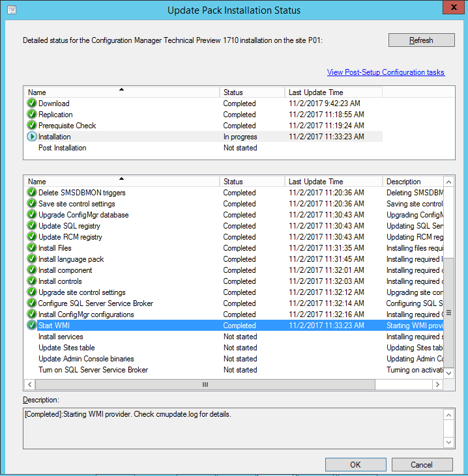Select the Replication phase row
The width and height of the screenshot is (468, 476).
(x=204, y=115)
